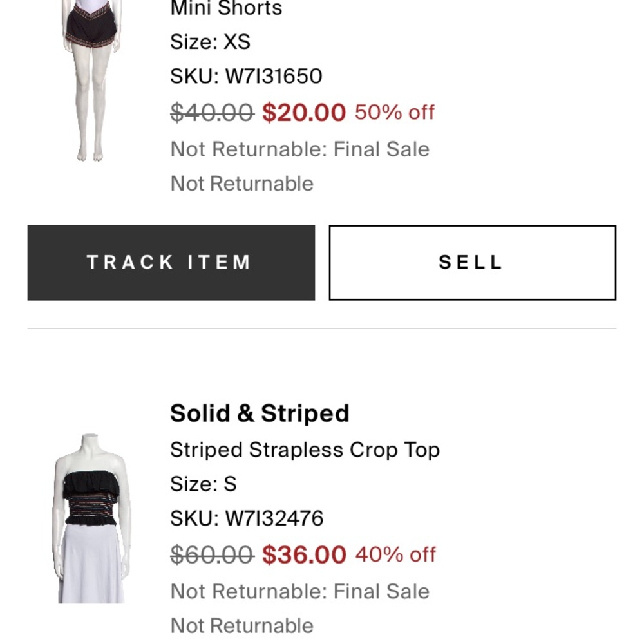Screen dimensions: 644x644
Task: Click Size: XS for Mini Shorts
Action: 211,42
